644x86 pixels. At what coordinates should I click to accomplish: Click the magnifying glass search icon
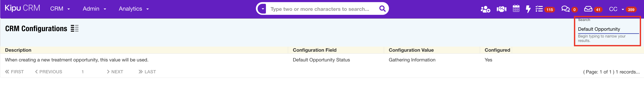(382, 9)
